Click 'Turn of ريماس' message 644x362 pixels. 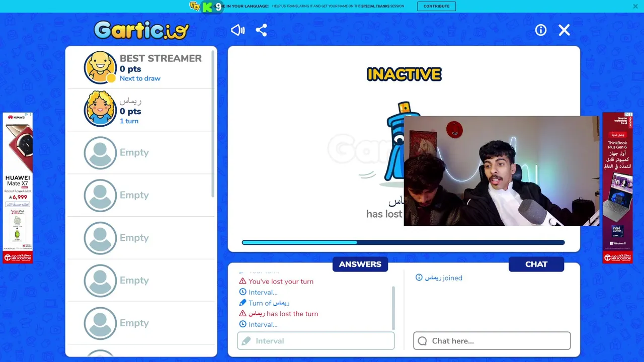(269, 303)
